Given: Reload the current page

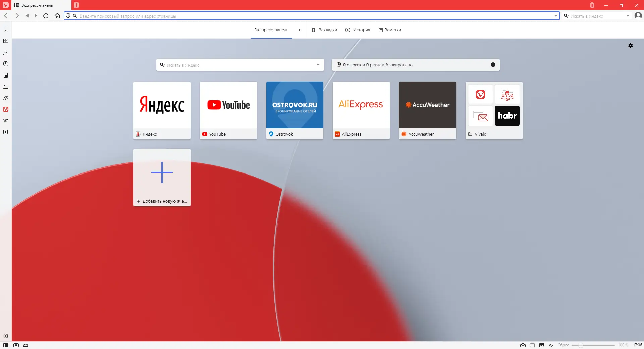Looking at the screenshot, I should tap(46, 16).
